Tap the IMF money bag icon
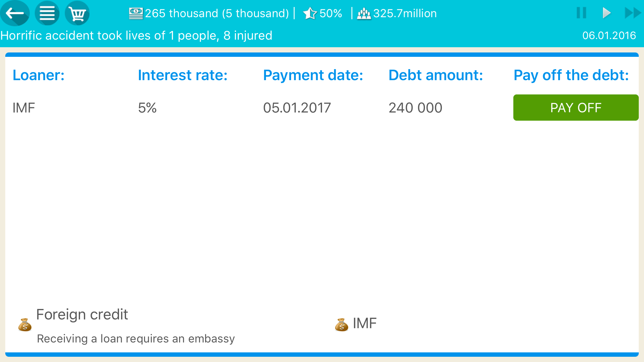This screenshot has width=644, height=362. tap(342, 325)
